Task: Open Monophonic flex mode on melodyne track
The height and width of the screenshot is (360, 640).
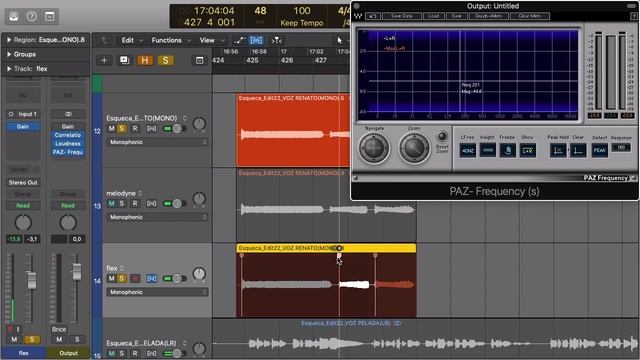Action: (x=157, y=217)
